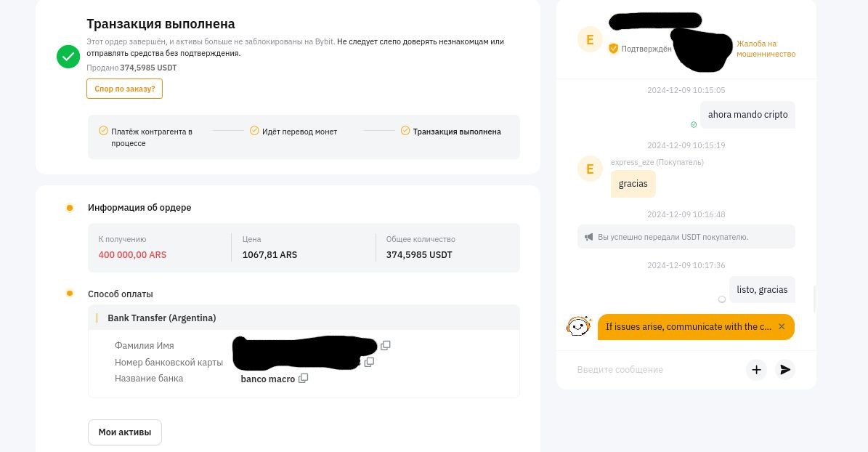Click the verified shield badge icon
Viewport: 868px width, 452px height.
(x=613, y=49)
